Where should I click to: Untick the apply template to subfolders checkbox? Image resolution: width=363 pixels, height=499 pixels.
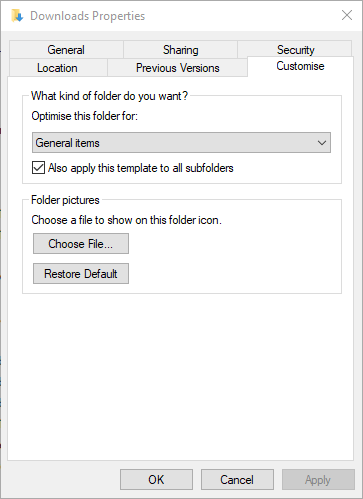pyautogui.click(x=38, y=168)
